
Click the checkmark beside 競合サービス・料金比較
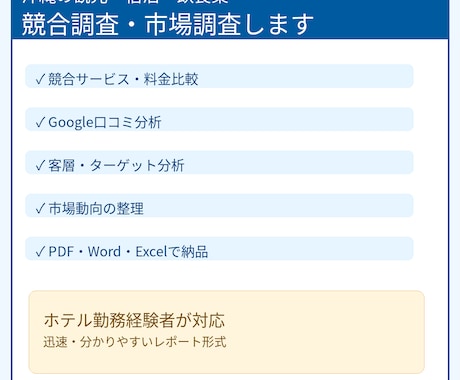coord(40,79)
